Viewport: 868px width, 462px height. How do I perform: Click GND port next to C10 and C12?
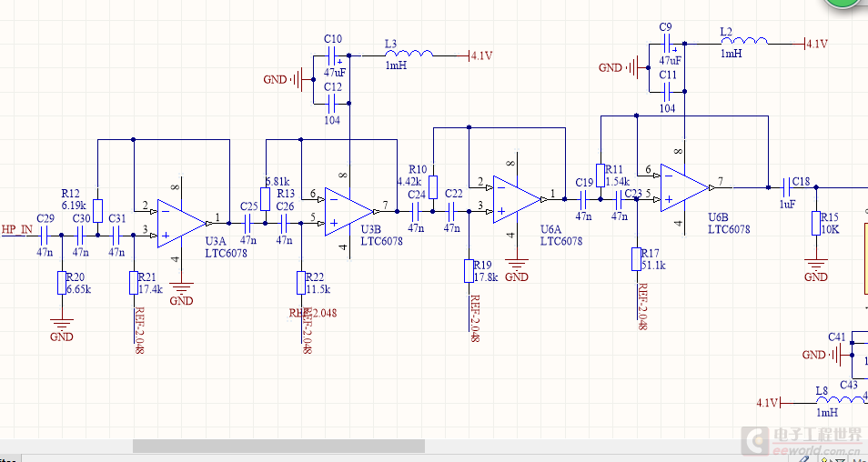click(283, 80)
